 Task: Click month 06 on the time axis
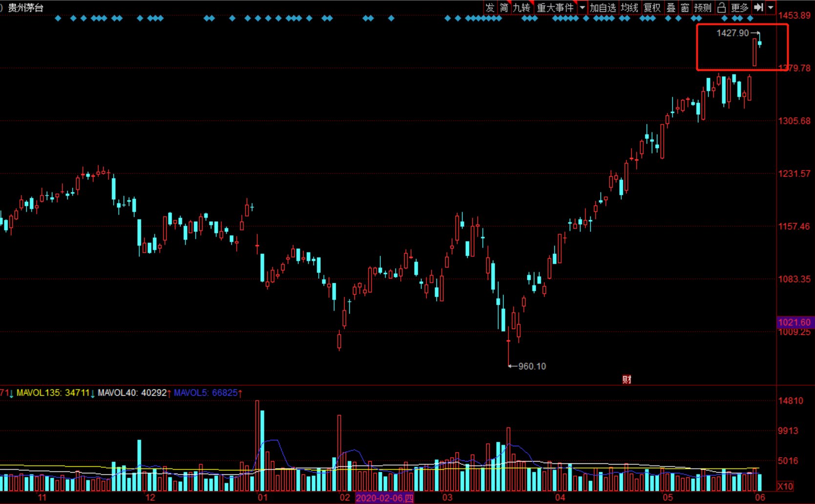(x=760, y=498)
